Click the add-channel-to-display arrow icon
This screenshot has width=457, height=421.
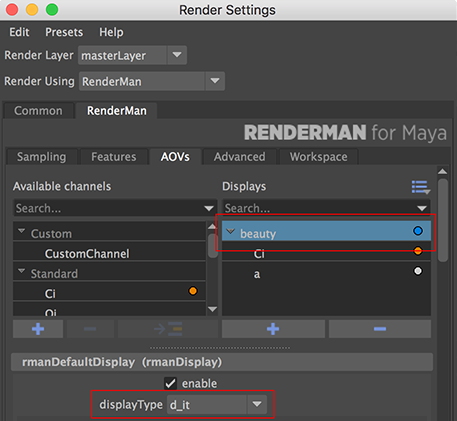168,329
